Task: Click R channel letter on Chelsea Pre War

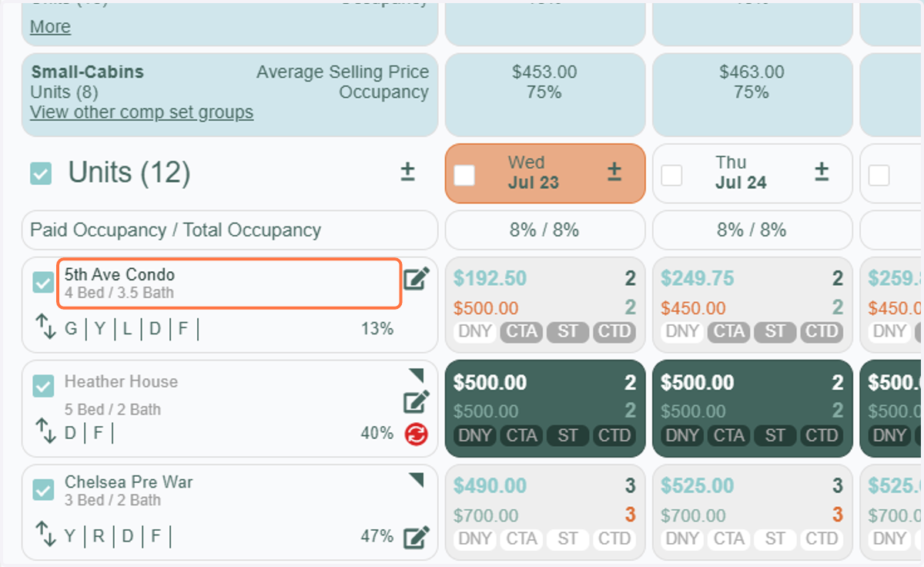Action: [99, 535]
